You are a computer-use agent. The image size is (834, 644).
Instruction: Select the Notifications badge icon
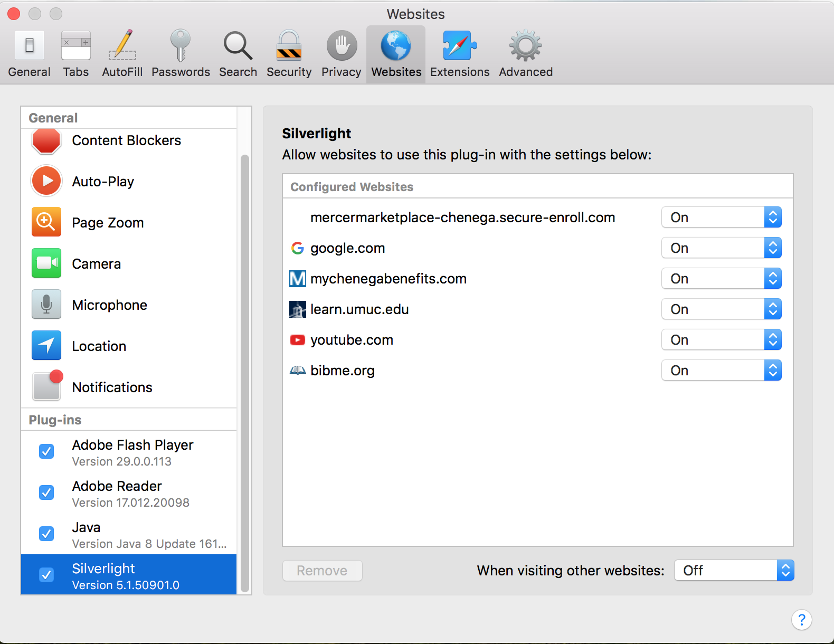point(46,386)
